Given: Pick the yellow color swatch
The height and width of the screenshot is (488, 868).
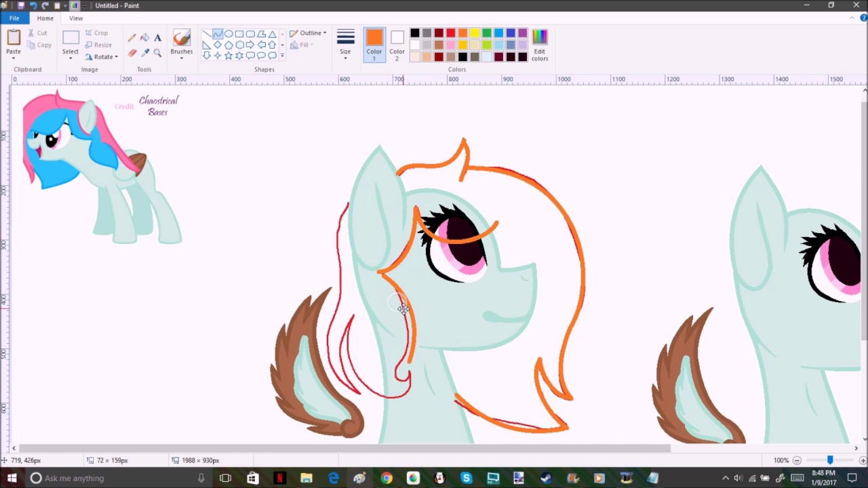Looking at the screenshot, I should [x=475, y=33].
